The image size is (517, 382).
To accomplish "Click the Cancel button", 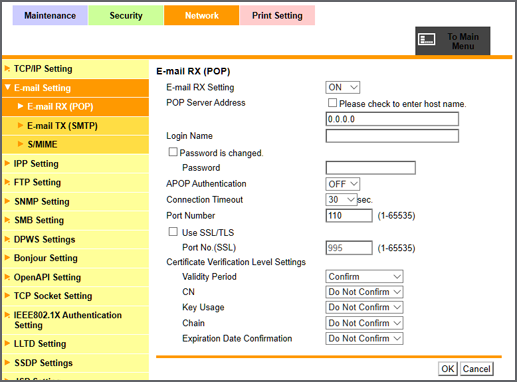I will click(477, 369).
